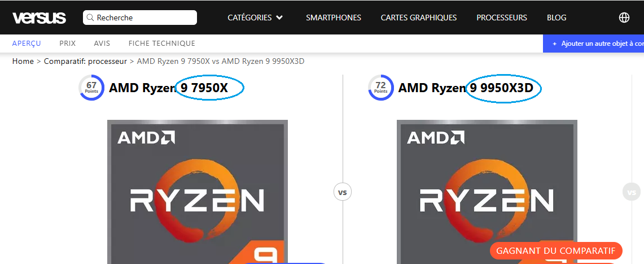
Task: Open Comparatif: processeur breadcrumb link
Action: tap(85, 61)
